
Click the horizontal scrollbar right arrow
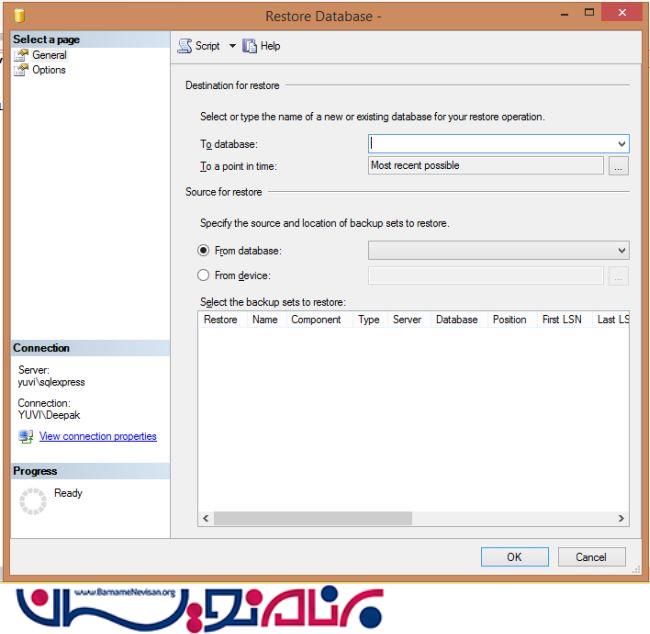coord(621,519)
